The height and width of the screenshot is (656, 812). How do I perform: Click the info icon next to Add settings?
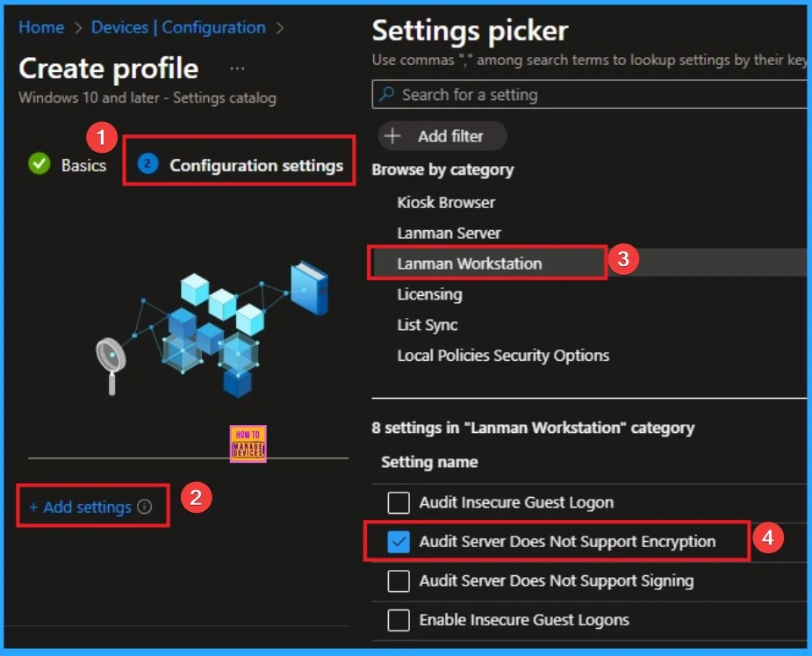145,507
